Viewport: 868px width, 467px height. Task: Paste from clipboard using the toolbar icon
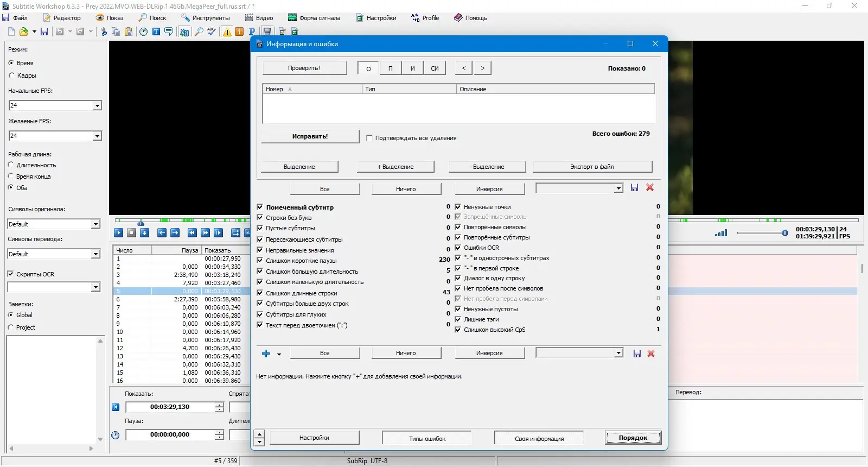point(128,31)
